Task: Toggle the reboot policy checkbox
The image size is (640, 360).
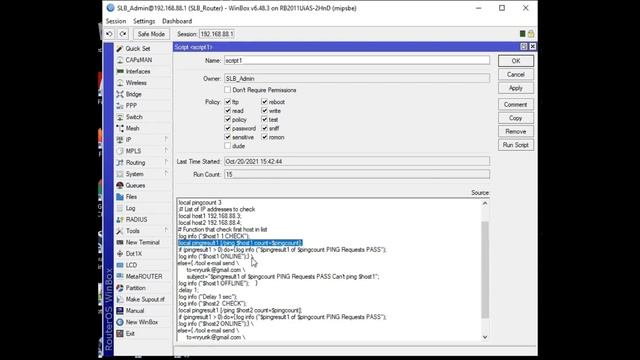Action: [264, 102]
